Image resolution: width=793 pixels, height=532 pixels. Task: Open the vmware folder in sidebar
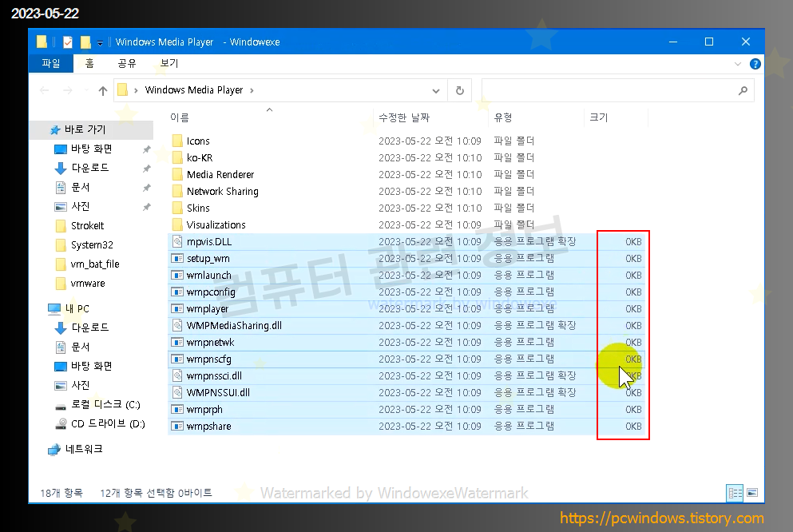88,284
